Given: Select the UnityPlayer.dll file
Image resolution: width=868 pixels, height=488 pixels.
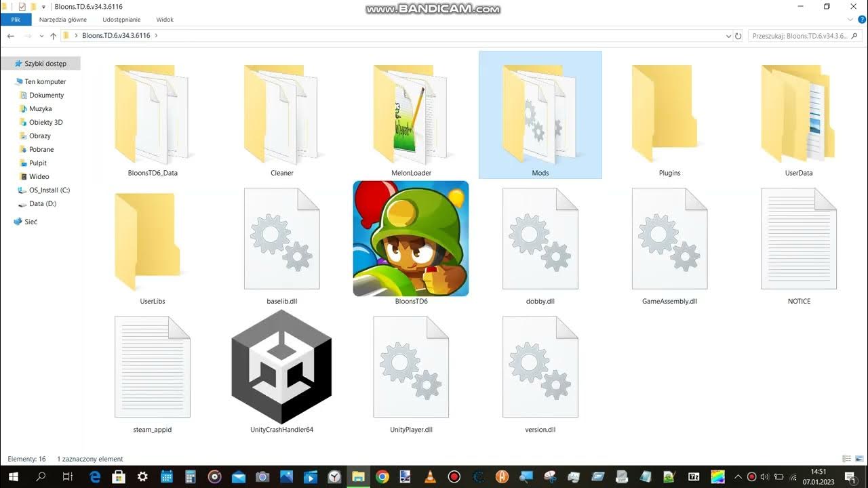Looking at the screenshot, I should [411, 374].
